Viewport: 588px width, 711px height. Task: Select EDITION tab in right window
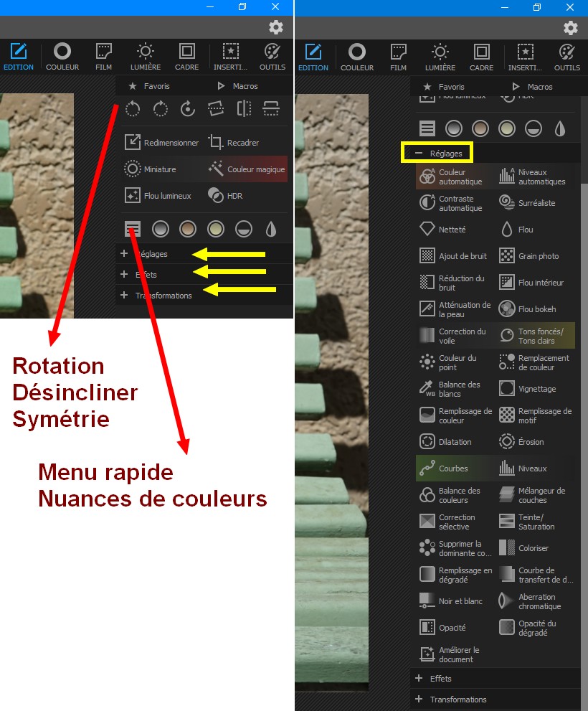tap(313, 57)
